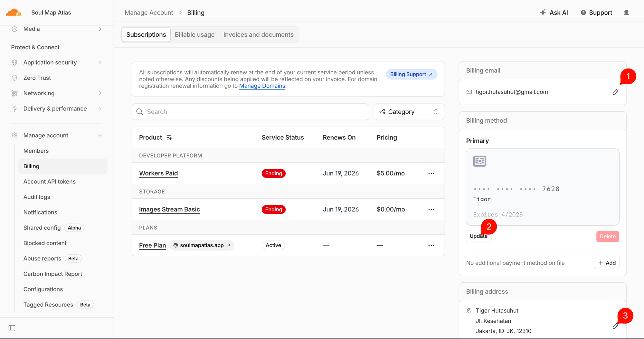Open Audit logs in sidebar
This screenshot has height=339, width=644.
37,197
